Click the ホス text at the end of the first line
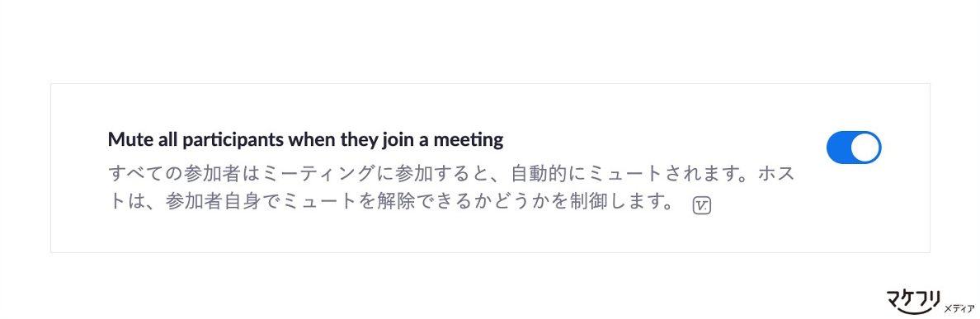This screenshot has height=319, width=980. click(776, 173)
